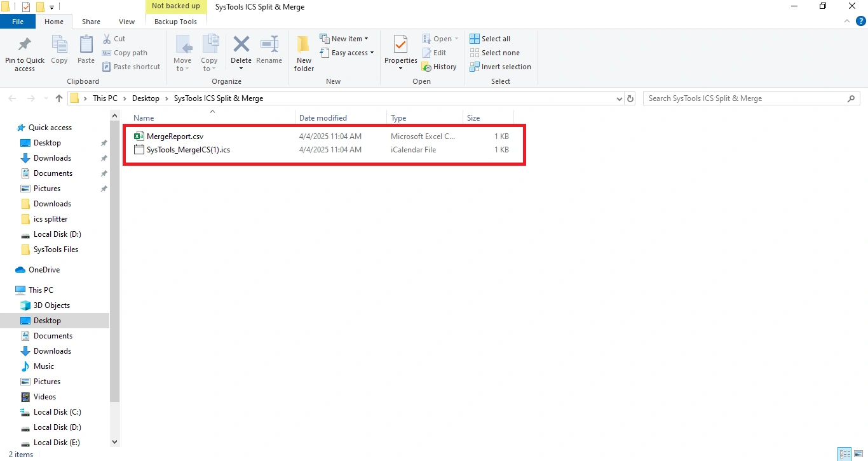Click the Open ribbon command
The width and height of the screenshot is (868, 461).
click(437, 39)
